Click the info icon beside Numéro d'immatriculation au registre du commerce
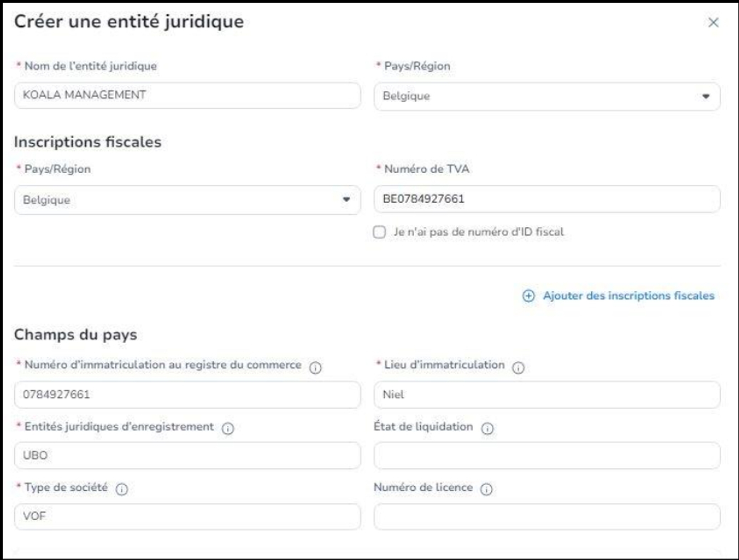Viewport: 739px width, 560px height. click(x=316, y=368)
